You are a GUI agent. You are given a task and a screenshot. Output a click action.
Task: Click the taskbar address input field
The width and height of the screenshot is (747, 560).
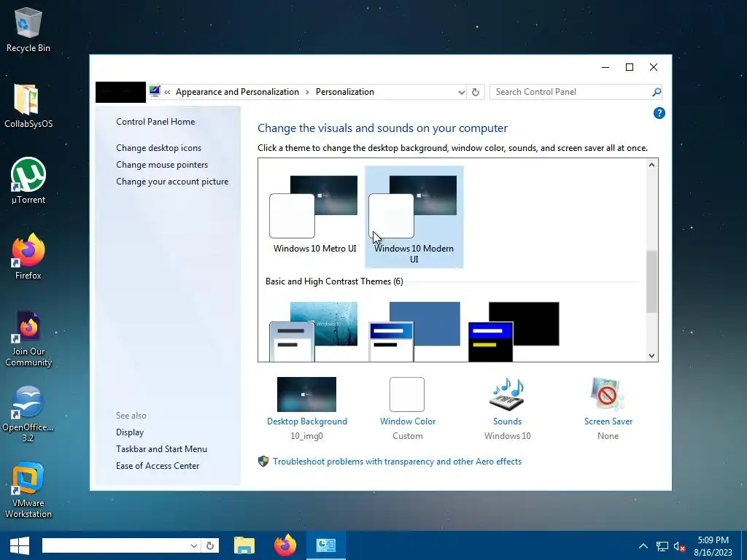pyautogui.click(x=115, y=545)
